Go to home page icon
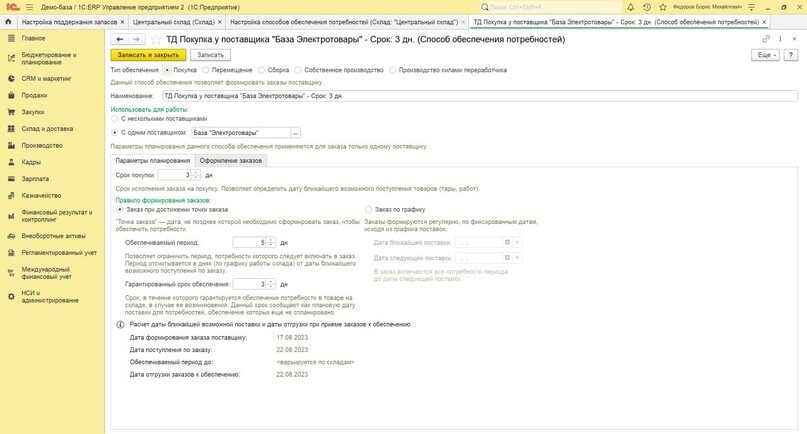 point(8,22)
